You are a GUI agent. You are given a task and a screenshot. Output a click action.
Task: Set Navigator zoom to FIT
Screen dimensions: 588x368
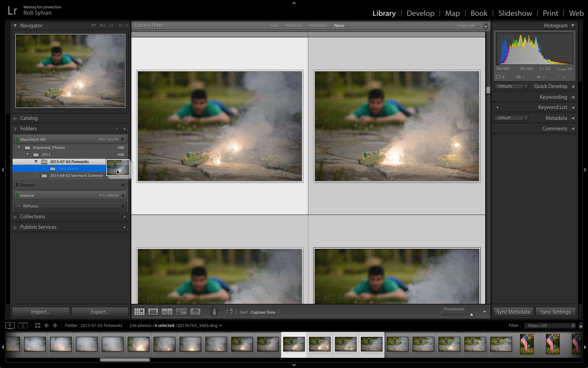[94, 26]
